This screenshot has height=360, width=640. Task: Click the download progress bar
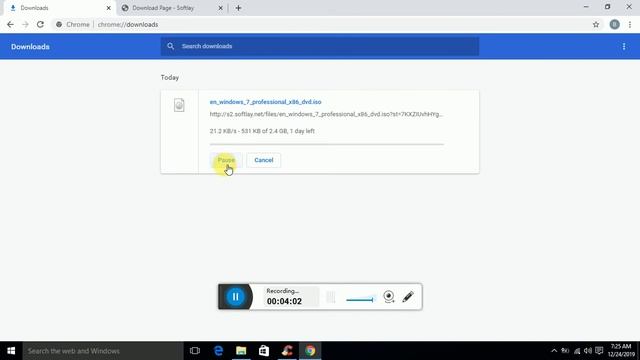pos(327,144)
